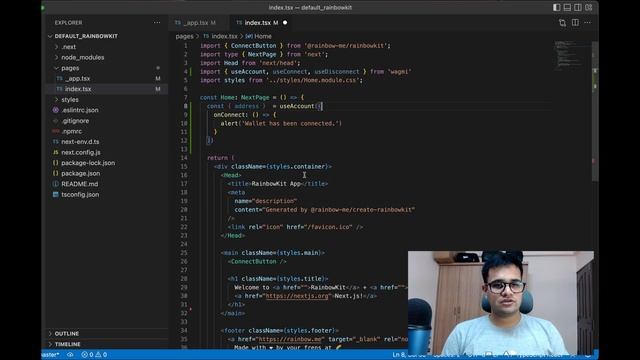
Task: Open the Customize Layout icon
Action: click(x=589, y=7)
